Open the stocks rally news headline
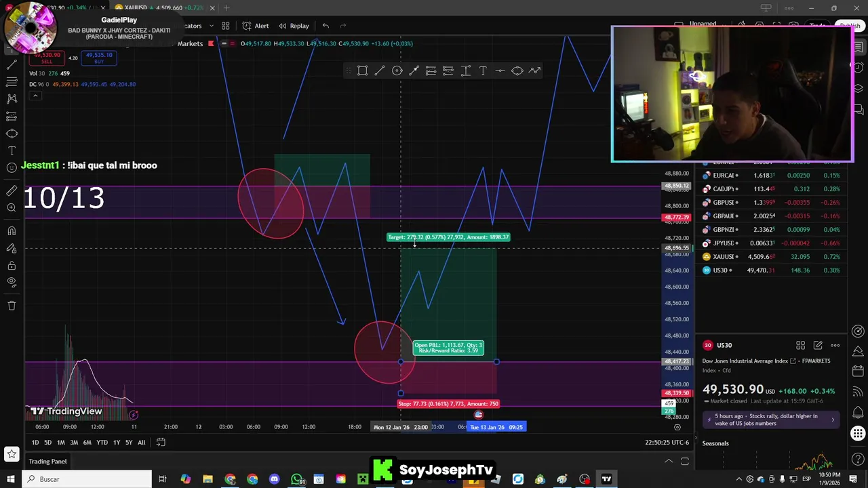The image size is (868, 488). (x=772, y=420)
